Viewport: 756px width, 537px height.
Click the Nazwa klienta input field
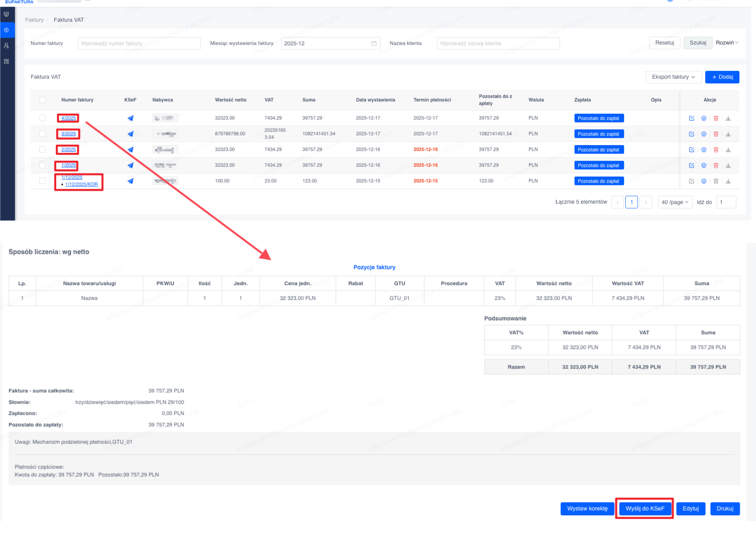[x=498, y=43]
